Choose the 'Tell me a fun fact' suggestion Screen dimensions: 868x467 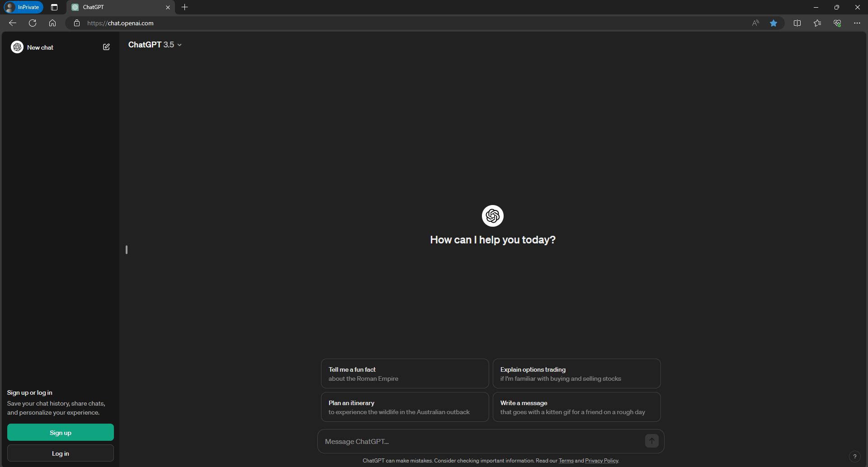(x=405, y=374)
